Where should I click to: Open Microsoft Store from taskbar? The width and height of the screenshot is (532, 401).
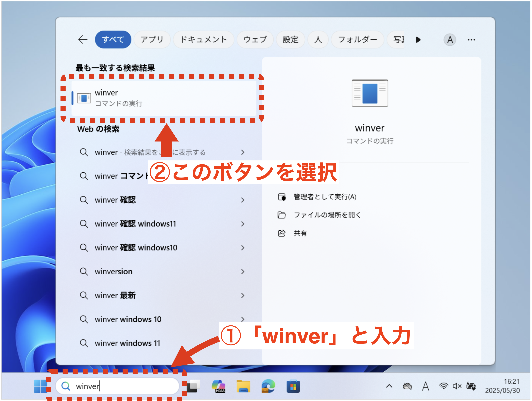pos(293,386)
